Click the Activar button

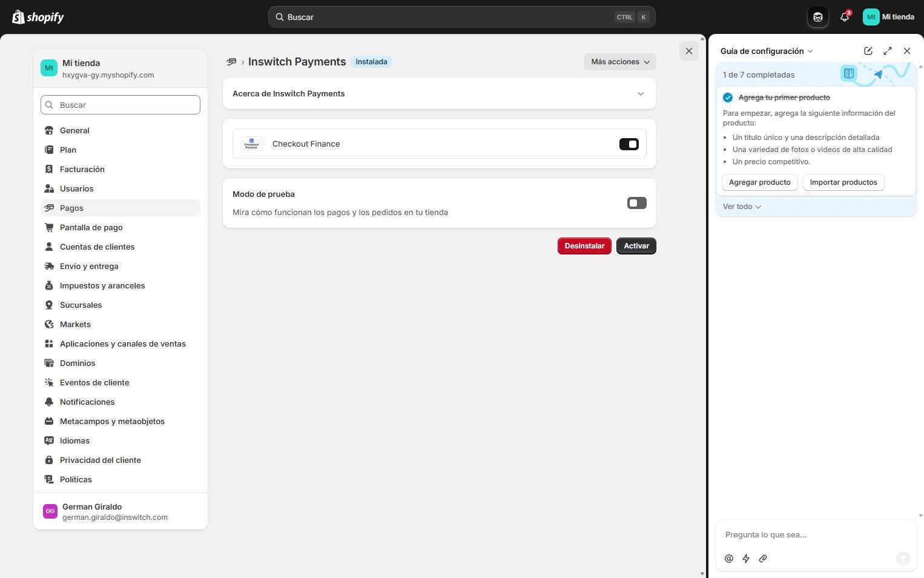[636, 246]
